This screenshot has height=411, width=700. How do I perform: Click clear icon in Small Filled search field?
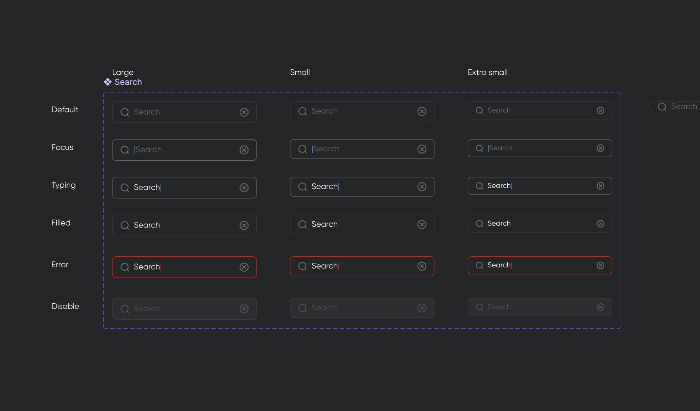(x=422, y=224)
